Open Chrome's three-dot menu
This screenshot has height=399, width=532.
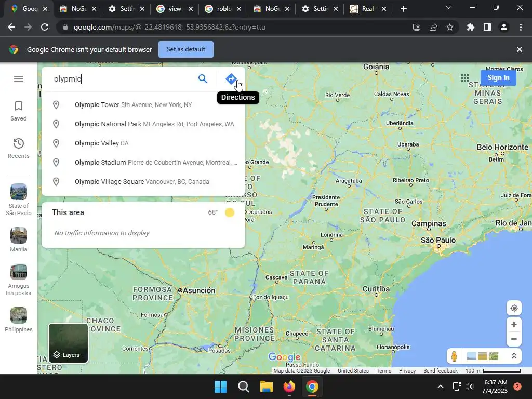[x=521, y=27]
